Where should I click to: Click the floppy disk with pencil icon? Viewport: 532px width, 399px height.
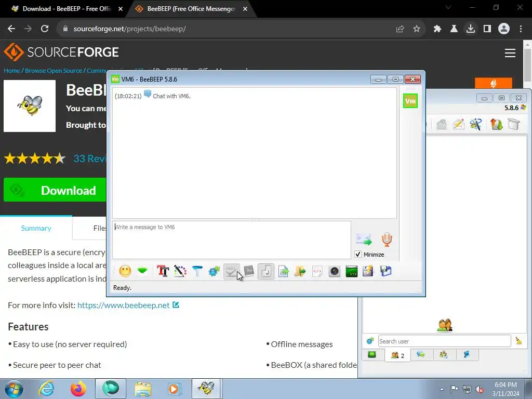pyautogui.click(x=368, y=271)
